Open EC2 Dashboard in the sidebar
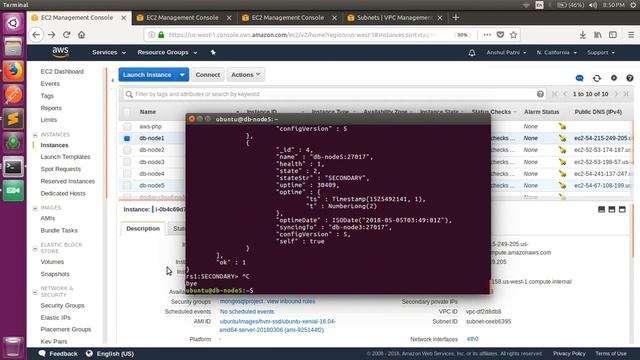 pyautogui.click(x=62, y=71)
